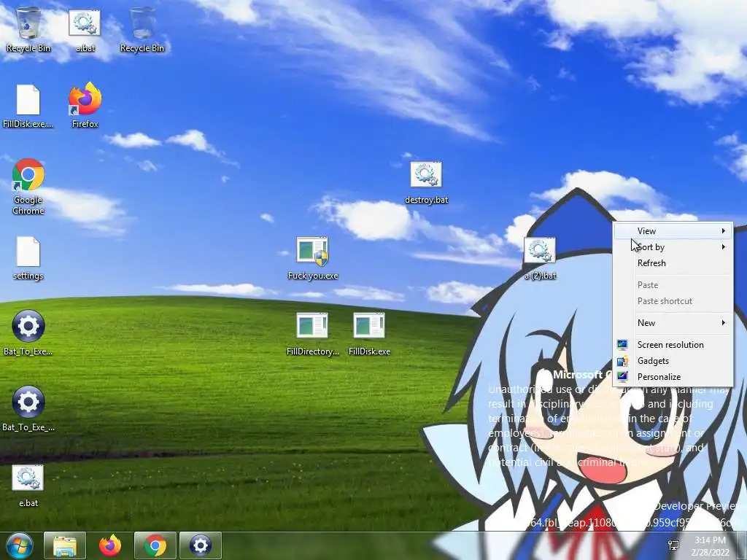This screenshot has height=560, width=747.
Task: Choose Personalize from the context menu
Action: [673, 377]
